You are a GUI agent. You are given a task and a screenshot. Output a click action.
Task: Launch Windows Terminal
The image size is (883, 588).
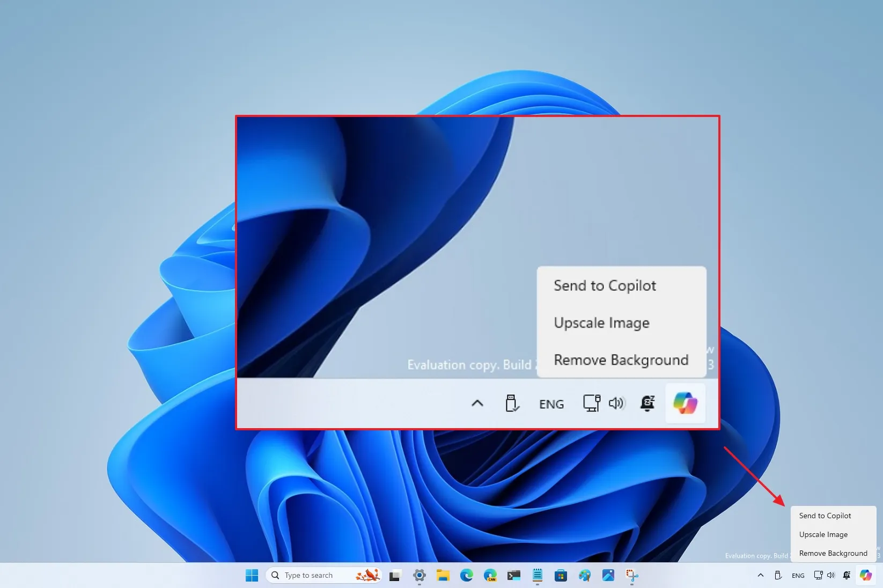513,575
